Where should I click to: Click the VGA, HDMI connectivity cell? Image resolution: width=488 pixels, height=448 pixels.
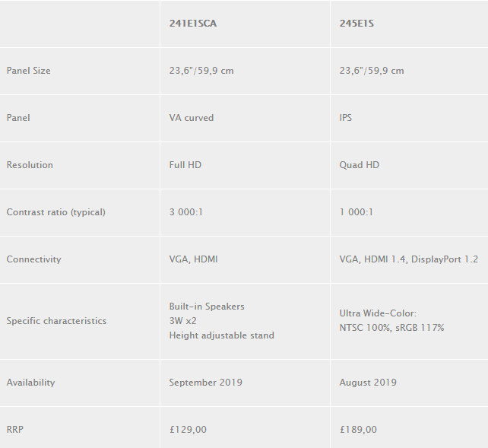click(x=193, y=259)
